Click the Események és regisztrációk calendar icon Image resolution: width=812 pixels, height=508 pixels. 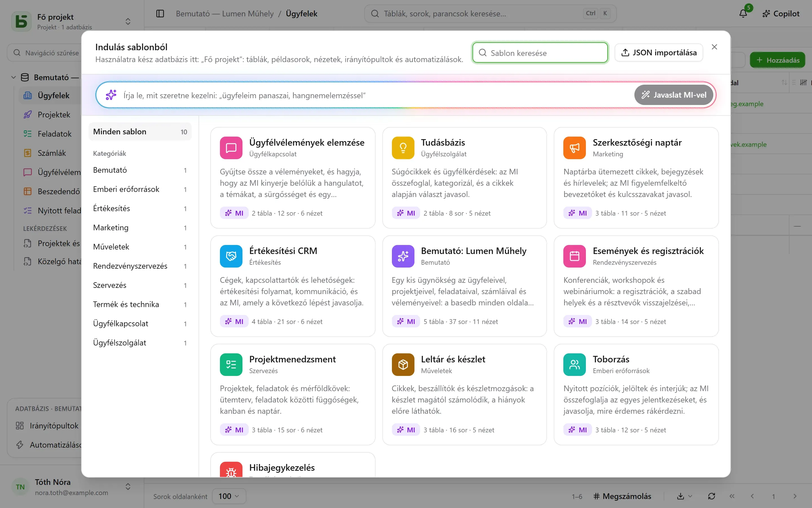574,256
